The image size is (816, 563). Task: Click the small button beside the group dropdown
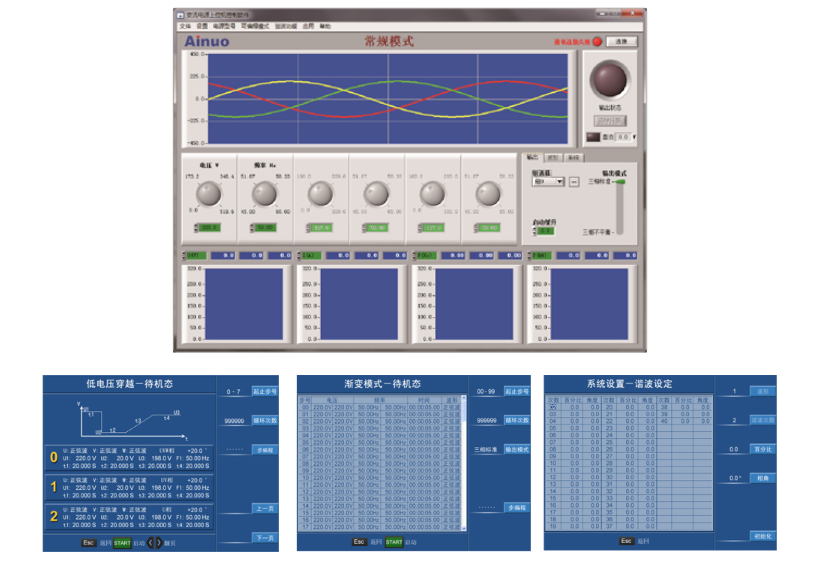click(574, 182)
